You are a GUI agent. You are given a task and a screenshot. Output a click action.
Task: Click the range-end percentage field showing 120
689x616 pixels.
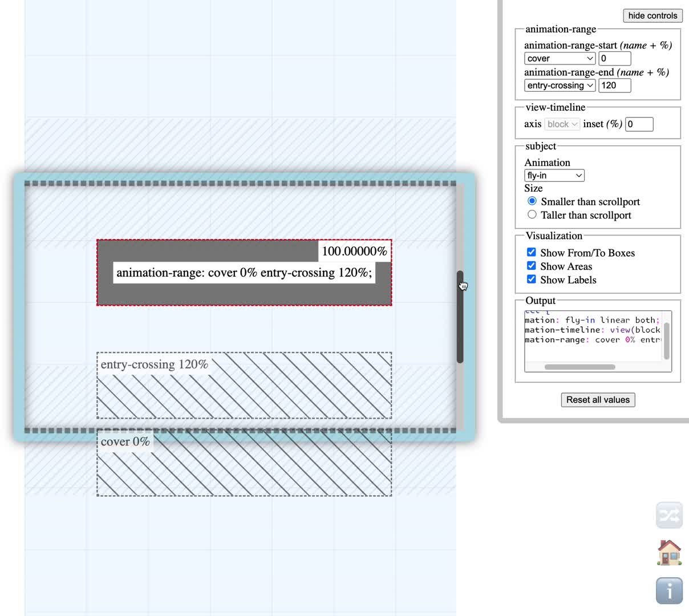[x=614, y=86]
